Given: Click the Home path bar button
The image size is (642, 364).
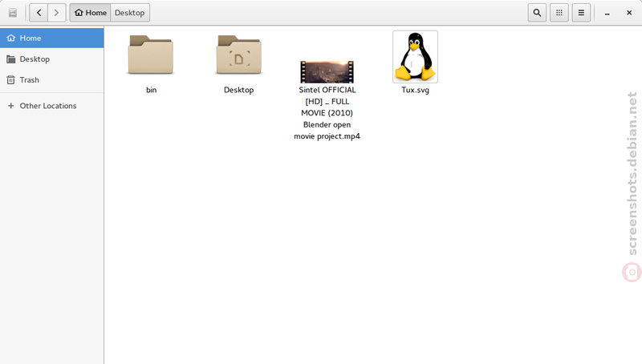Looking at the screenshot, I should (90, 13).
